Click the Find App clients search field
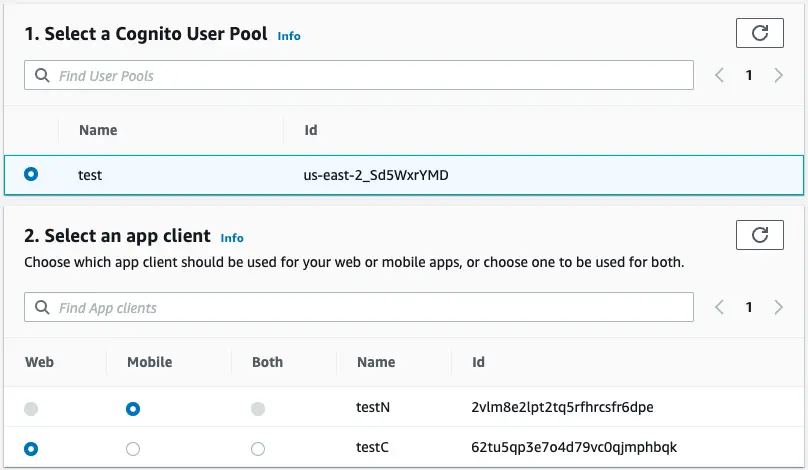The image size is (808, 470). (370, 308)
